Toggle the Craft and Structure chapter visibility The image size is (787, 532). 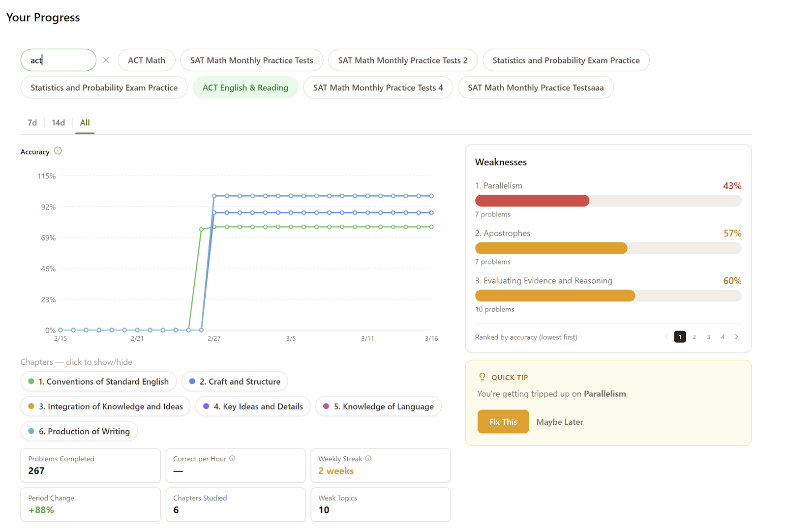(235, 381)
